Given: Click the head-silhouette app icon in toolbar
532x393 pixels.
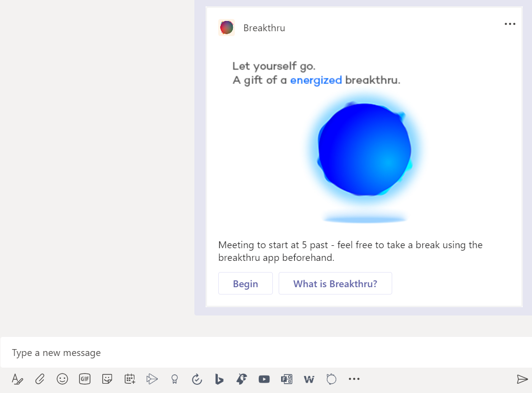Looking at the screenshot, I should click(242, 379).
